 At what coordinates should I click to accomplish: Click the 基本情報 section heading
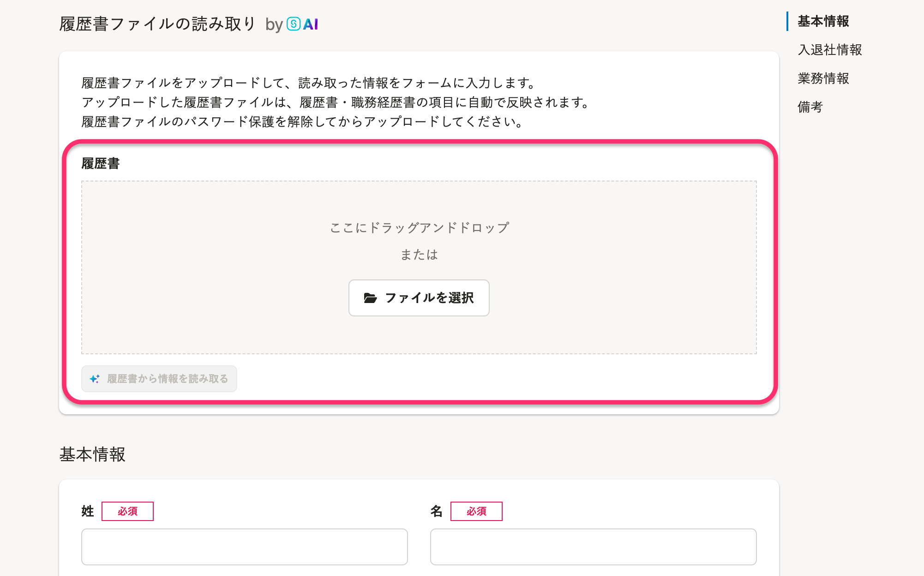tap(92, 455)
